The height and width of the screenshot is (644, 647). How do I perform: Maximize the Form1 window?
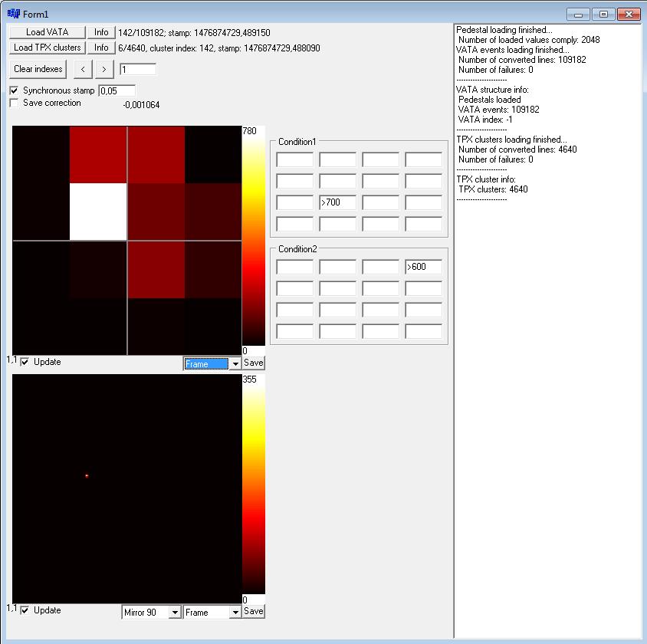click(603, 15)
